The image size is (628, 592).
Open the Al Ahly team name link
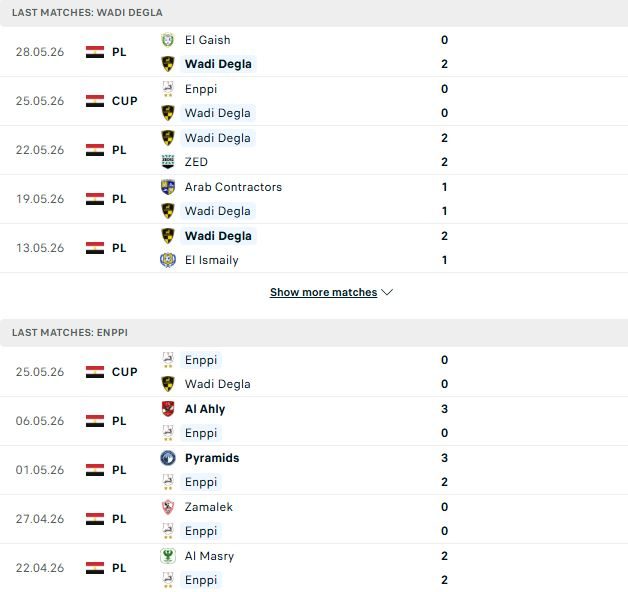tap(205, 409)
